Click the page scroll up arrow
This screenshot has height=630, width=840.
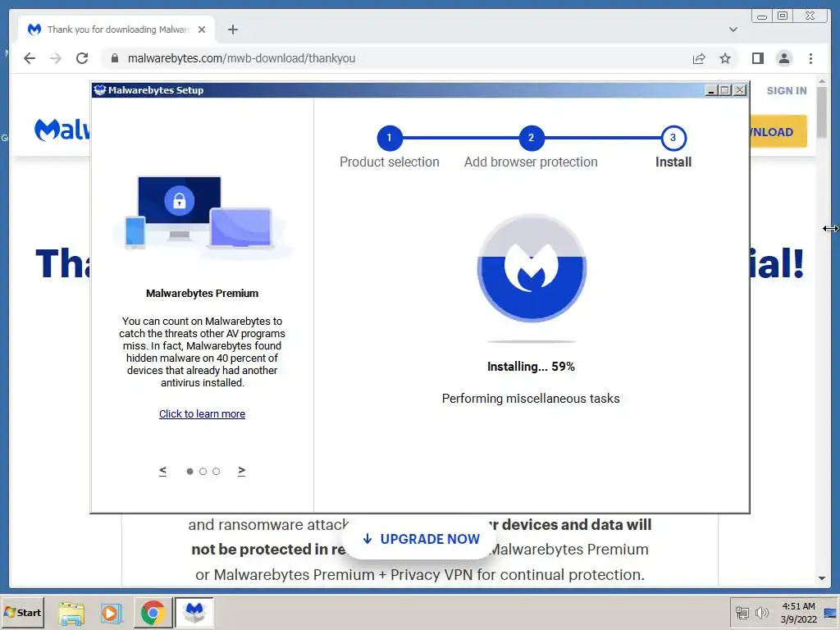point(822,81)
